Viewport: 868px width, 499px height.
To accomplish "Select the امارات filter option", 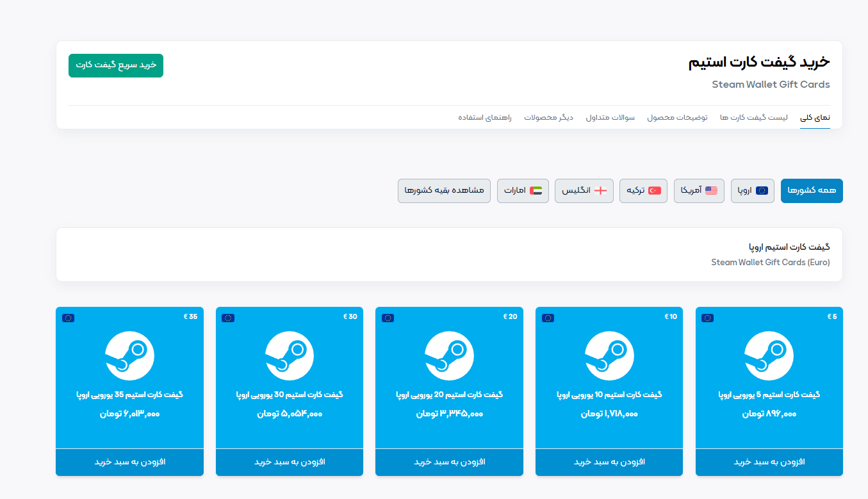I will [523, 190].
